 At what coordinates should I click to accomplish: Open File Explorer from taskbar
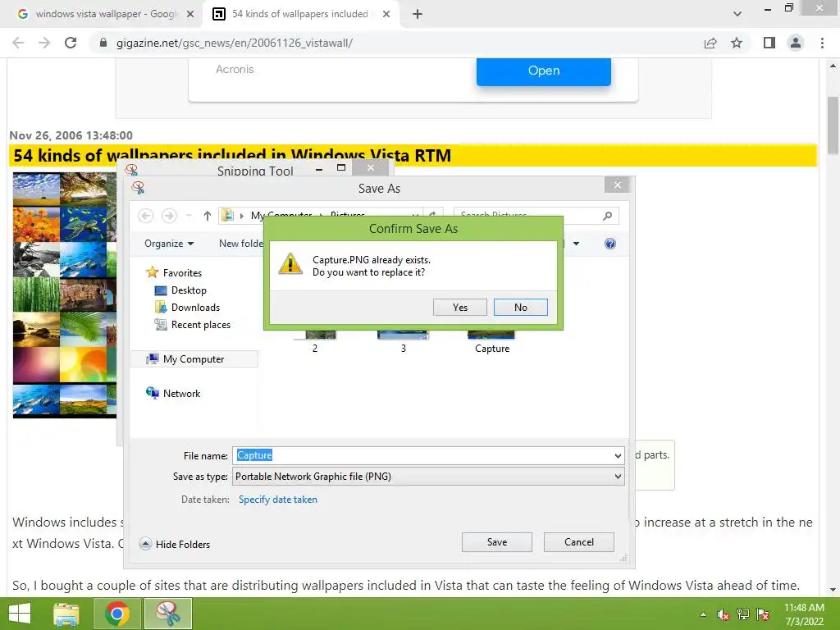coord(66,614)
